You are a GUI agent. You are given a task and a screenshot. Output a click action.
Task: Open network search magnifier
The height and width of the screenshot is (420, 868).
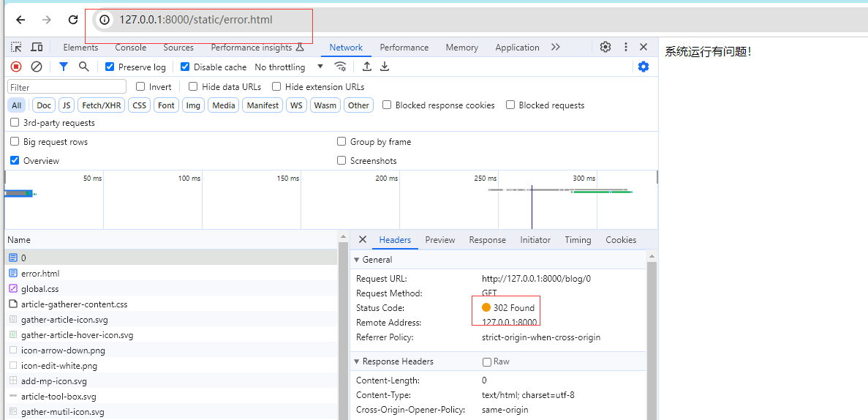83,67
